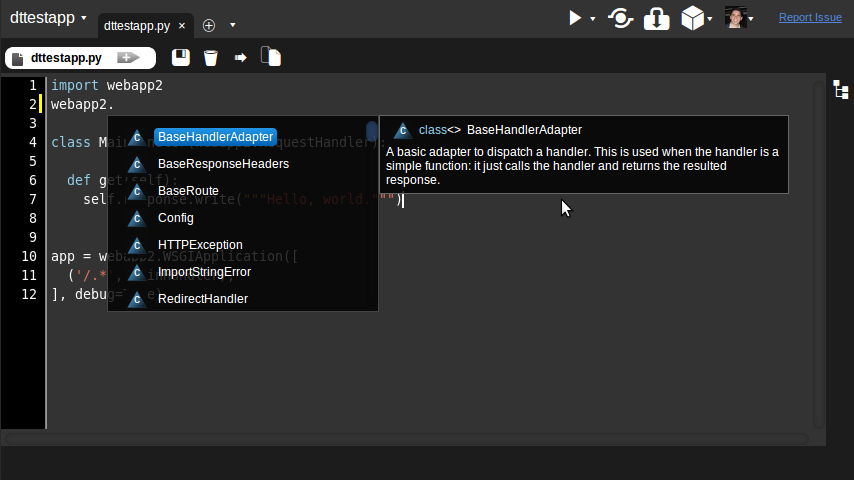Run the app with play button
The image size is (854, 480).
(575, 18)
